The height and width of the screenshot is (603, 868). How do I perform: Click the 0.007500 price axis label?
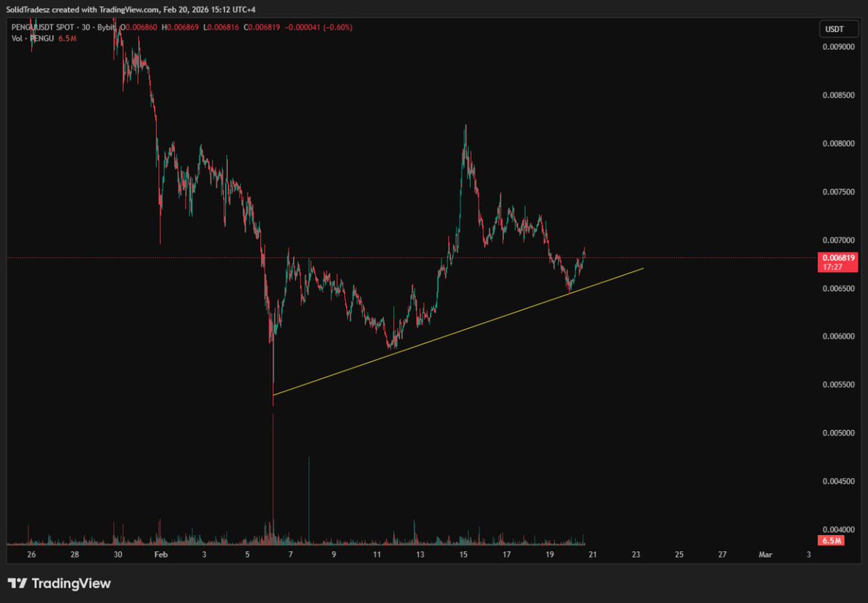click(841, 192)
